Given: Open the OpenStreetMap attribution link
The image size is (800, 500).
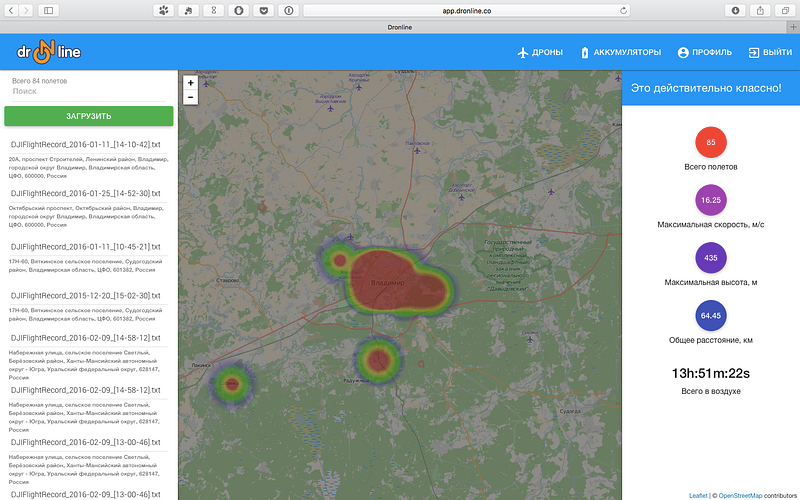Looking at the screenshot, I should coord(740,495).
